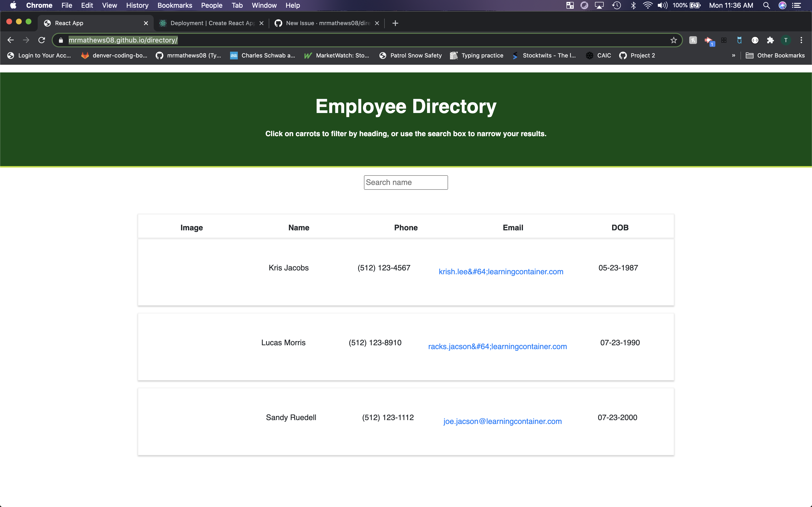
Task: Open the History menu
Action: click(137, 5)
